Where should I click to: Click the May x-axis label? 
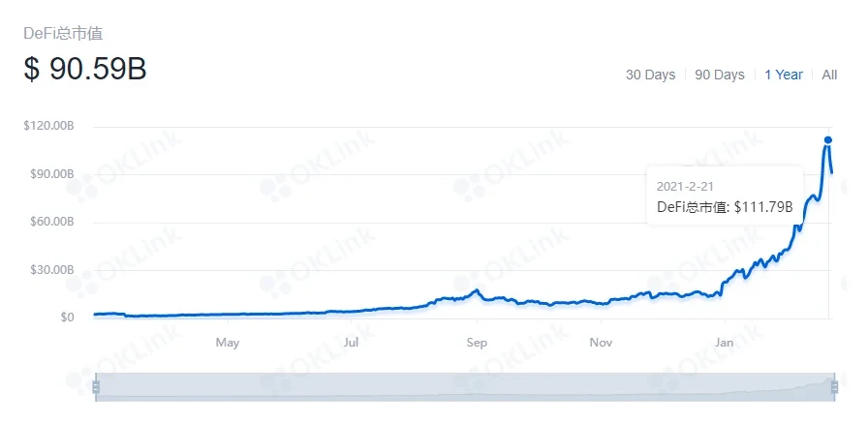[x=228, y=343]
